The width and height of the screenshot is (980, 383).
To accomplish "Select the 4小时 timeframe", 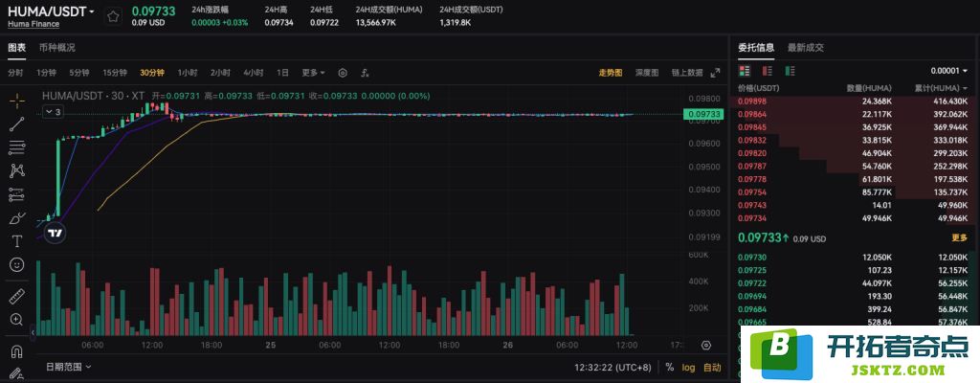I will point(253,73).
